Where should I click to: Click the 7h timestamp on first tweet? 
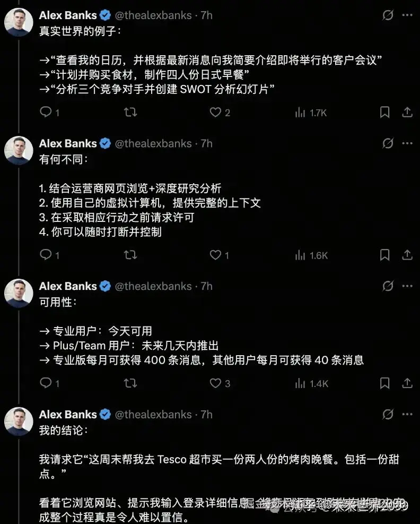[206, 15]
